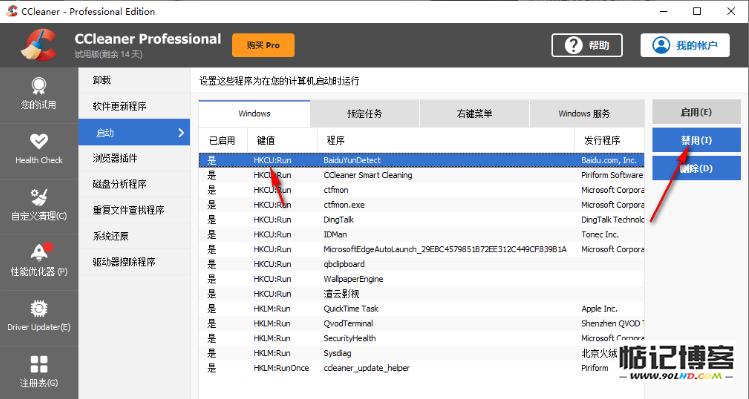Click the 帮助 help button
Screen dimensions: 749x399
587,45
